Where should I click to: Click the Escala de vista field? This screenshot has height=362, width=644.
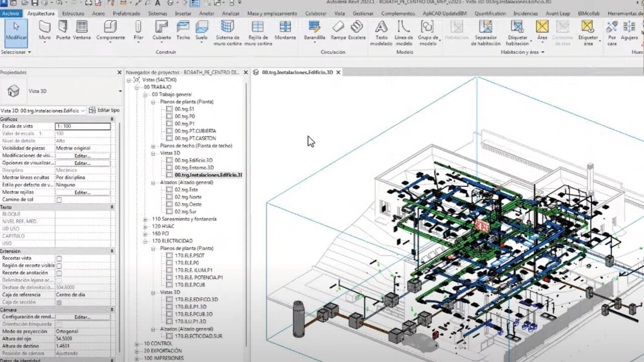[x=83, y=126]
